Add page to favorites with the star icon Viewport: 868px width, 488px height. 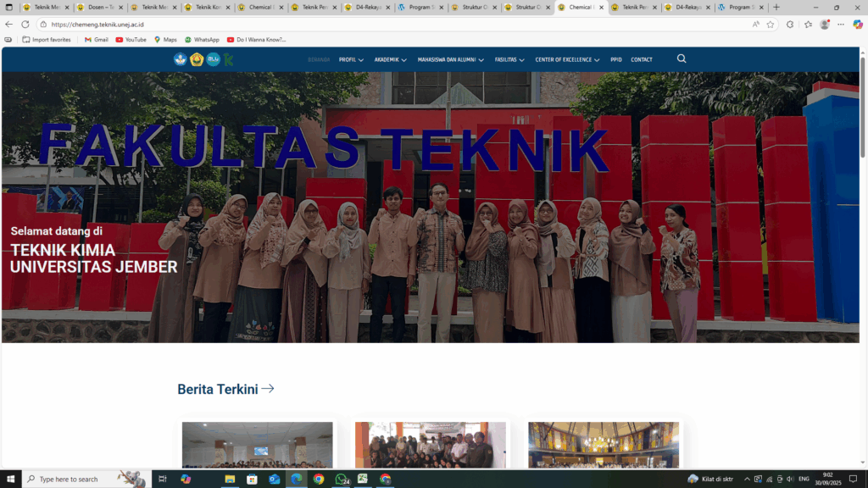pyautogui.click(x=771, y=25)
